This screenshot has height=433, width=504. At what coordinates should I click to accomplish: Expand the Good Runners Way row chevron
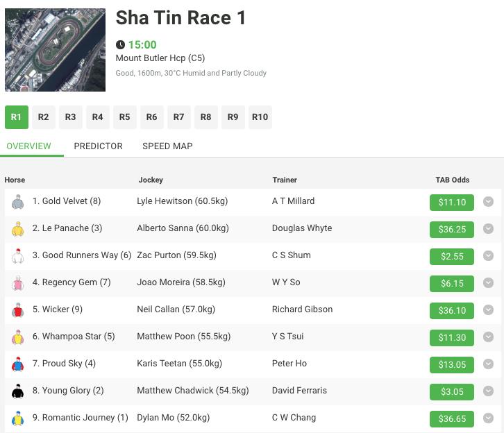pos(488,255)
